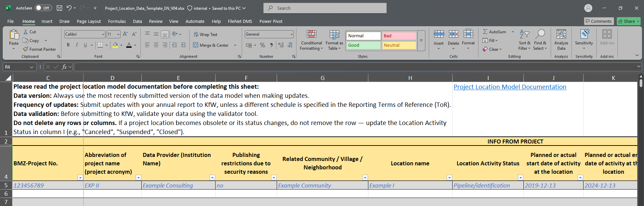
Task: Click the Save disk icon
Action: point(59,8)
